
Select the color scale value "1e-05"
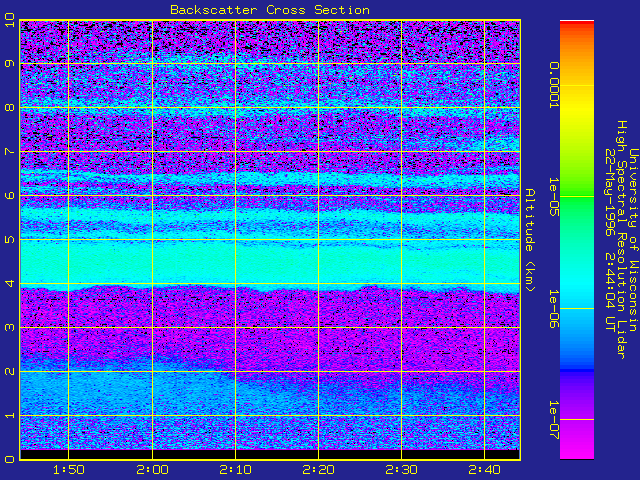553,197
